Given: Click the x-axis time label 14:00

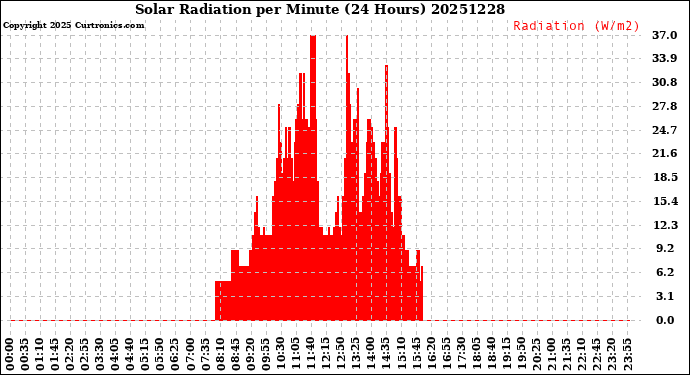Looking at the screenshot, I should click(371, 355).
